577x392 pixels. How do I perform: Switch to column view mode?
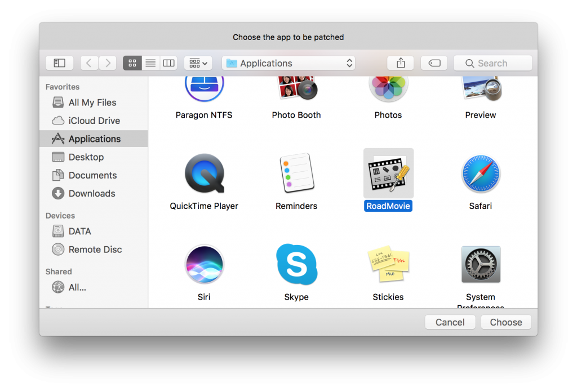click(168, 63)
